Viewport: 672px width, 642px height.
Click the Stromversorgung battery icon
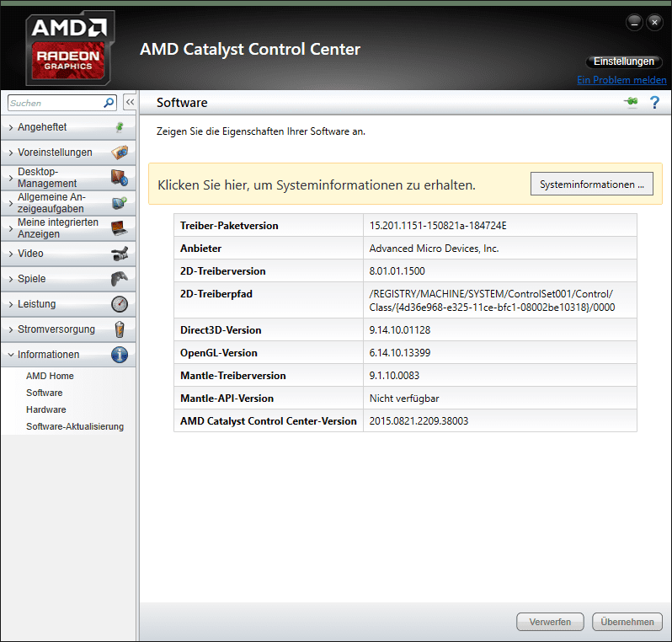pyautogui.click(x=120, y=329)
